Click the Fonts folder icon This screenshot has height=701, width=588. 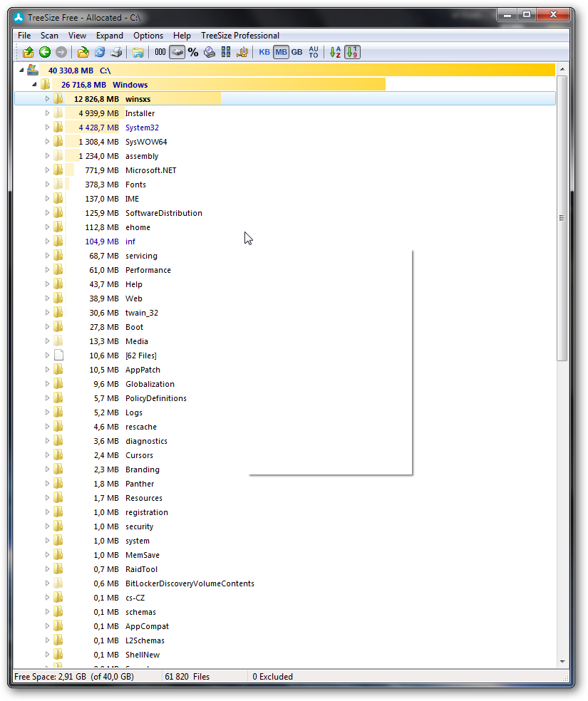pyautogui.click(x=58, y=185)
